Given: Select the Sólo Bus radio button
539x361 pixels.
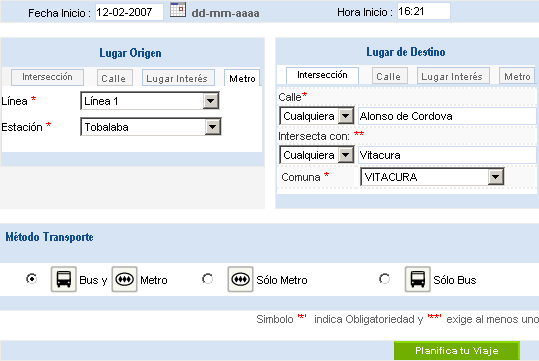Looking at the screenshot, I should [384, 278].
